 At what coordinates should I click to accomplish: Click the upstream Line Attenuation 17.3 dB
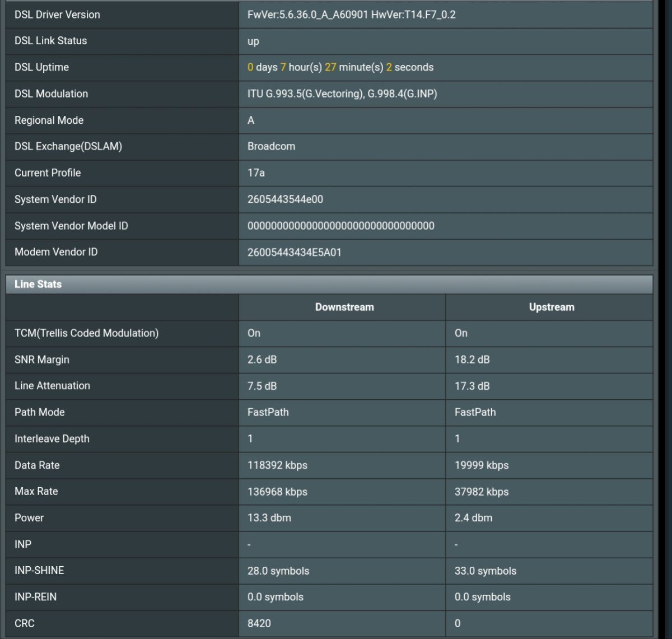point(472,386)
